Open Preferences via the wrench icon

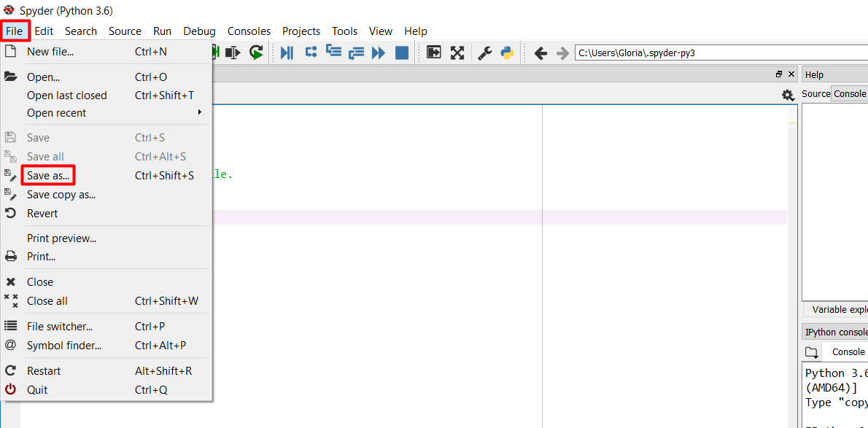(x=484, y=52)
